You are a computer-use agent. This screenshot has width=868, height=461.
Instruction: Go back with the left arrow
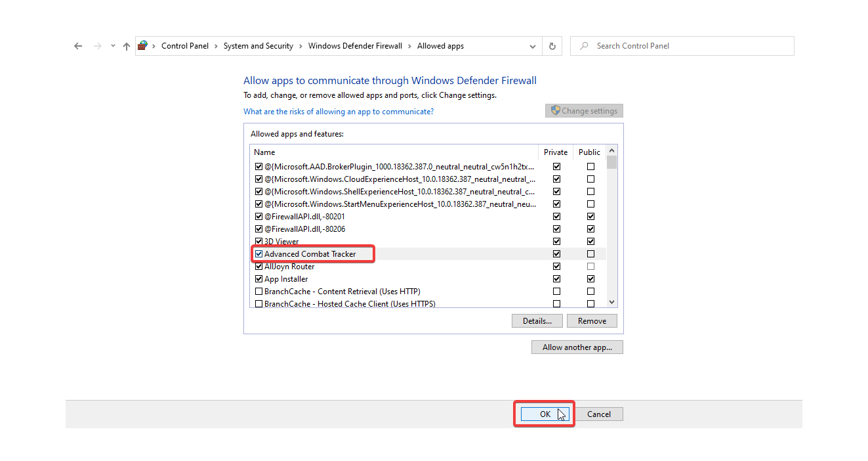point(78,46)
